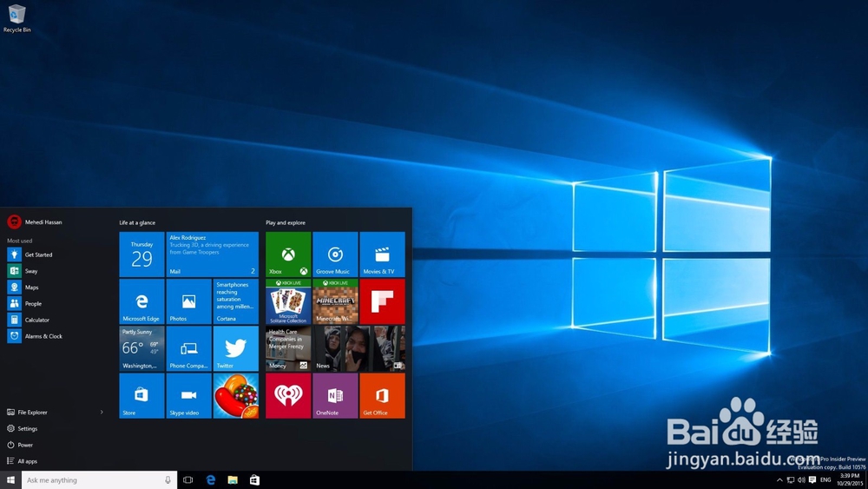
Task: Open Store from the taskbar
Action: pyautogui.click(x=254, y=480)
